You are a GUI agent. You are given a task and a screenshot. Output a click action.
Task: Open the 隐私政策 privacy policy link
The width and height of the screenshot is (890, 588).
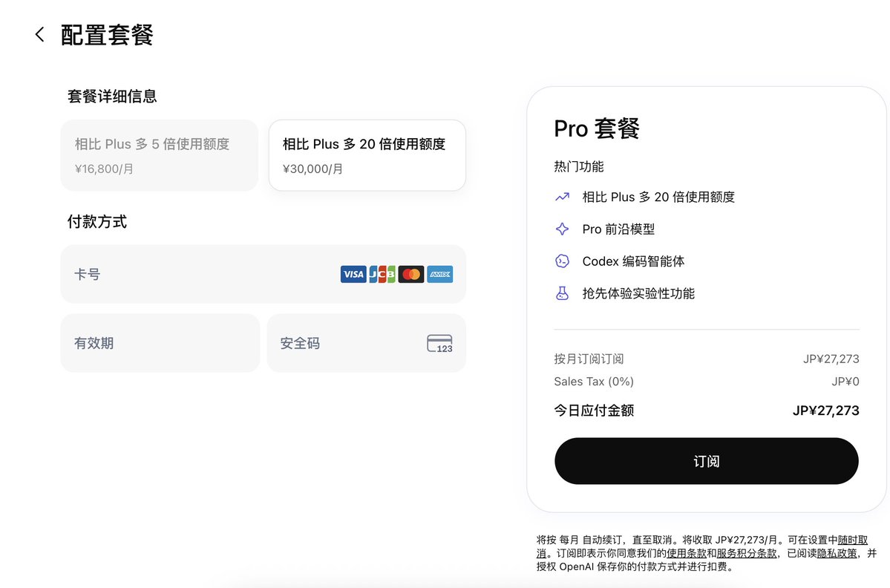837,553
